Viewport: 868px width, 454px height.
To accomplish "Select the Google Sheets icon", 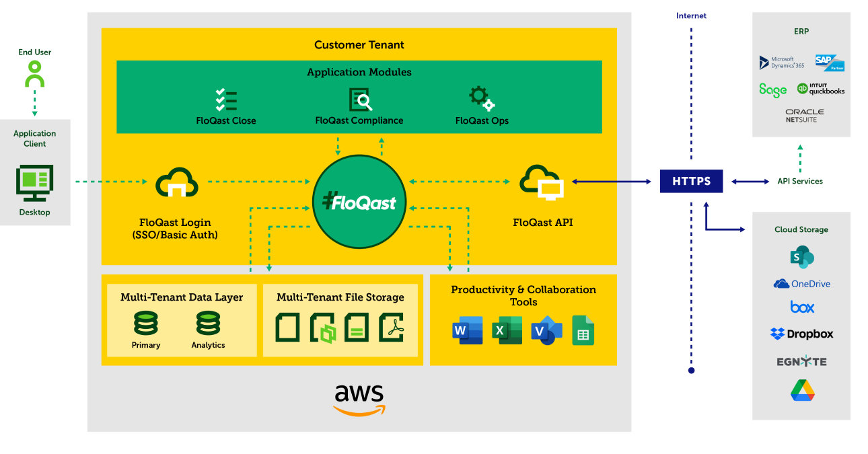I will 583,330.
